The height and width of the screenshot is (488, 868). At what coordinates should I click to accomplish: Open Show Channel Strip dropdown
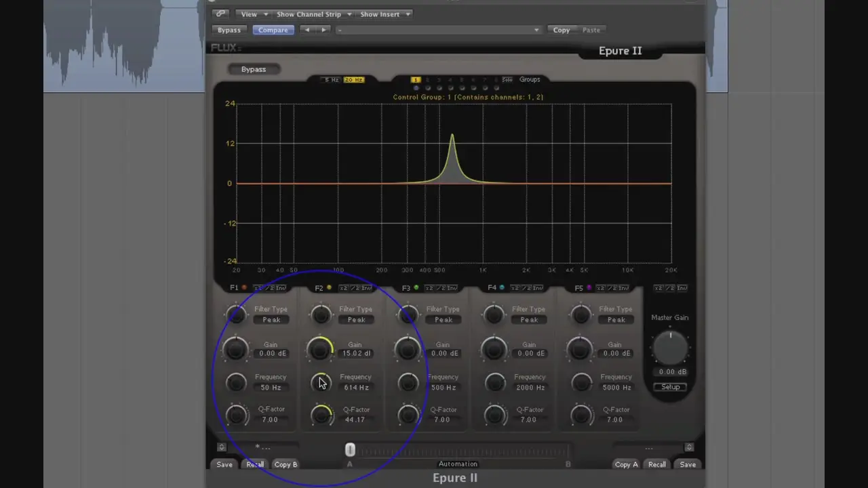pyautogui.click(x=314, y=14)
